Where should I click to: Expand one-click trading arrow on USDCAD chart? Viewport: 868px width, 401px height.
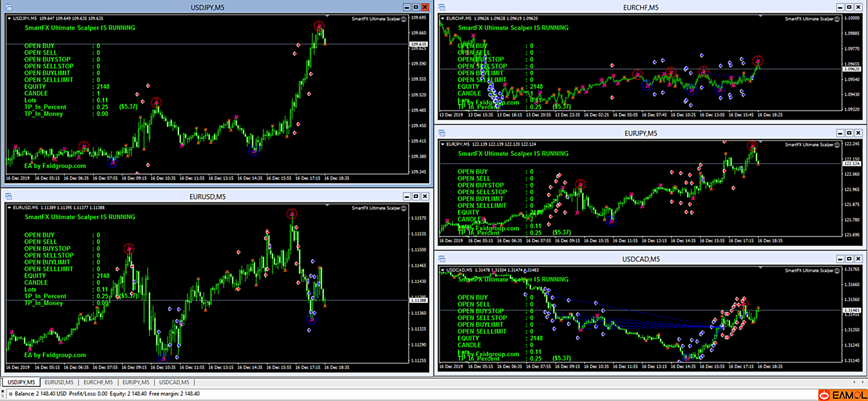coord(443,270)
